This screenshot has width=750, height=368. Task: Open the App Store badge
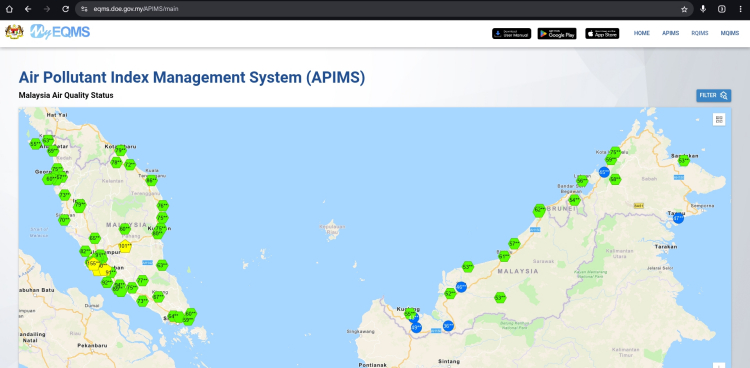click(x=602, y=33)
